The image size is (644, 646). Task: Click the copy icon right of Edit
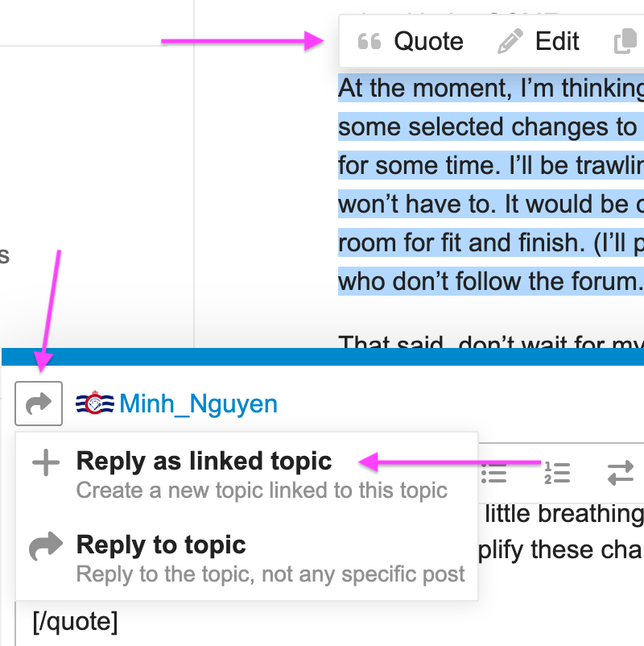tap(624, 42)
